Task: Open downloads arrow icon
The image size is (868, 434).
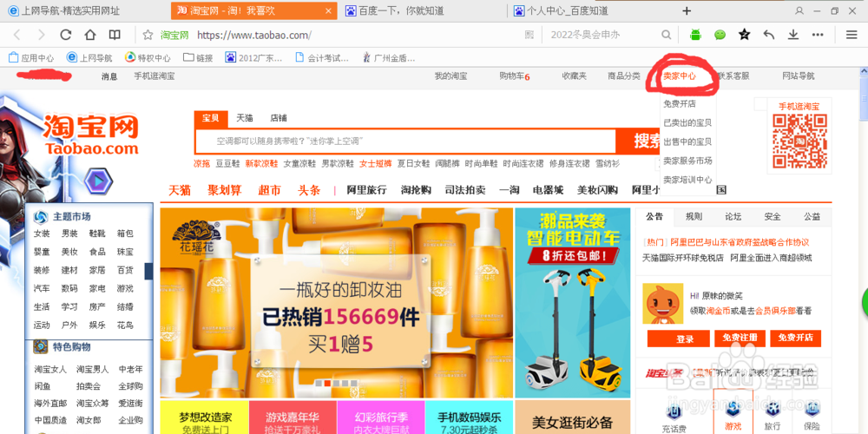Action: (x=793, y=35)
